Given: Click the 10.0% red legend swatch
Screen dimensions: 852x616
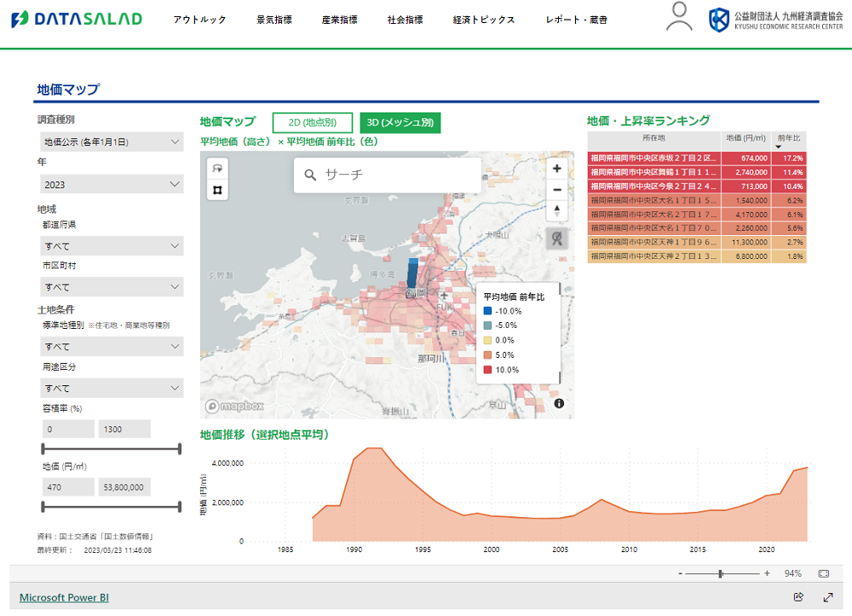Looking at the screenshot, I should (487, 370).
